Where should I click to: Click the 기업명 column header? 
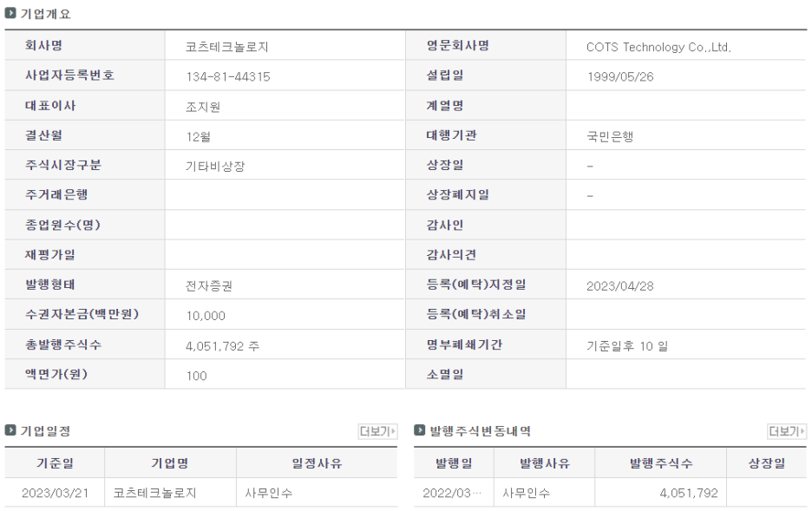(170, 463)
